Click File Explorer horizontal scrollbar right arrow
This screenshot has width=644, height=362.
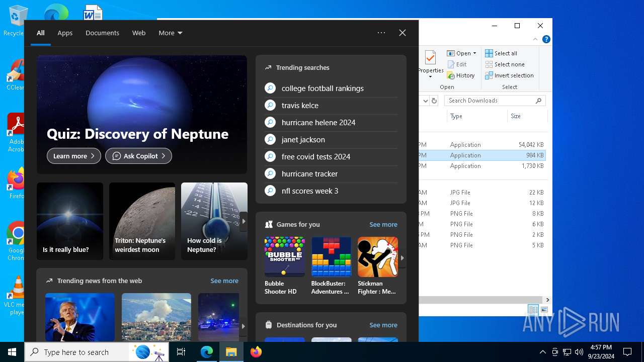pyautogui.click(x=547, y=300)
